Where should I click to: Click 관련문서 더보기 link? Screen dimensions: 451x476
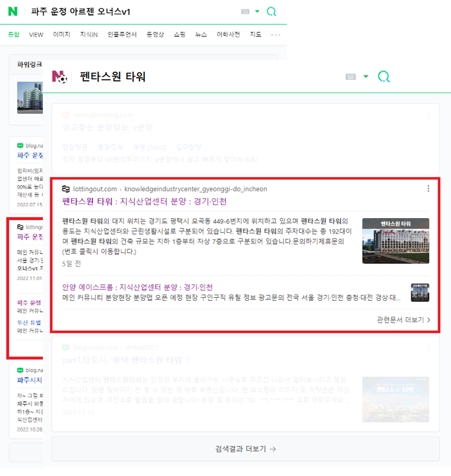click(x=403, y=320)
